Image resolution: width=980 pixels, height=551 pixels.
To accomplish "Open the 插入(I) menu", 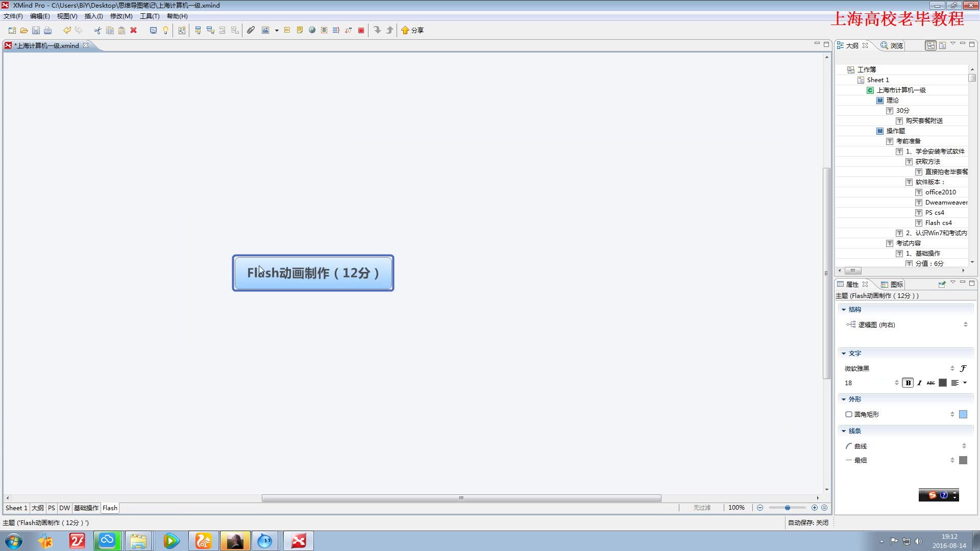I will pyautogui.click(x=93, y=16).
